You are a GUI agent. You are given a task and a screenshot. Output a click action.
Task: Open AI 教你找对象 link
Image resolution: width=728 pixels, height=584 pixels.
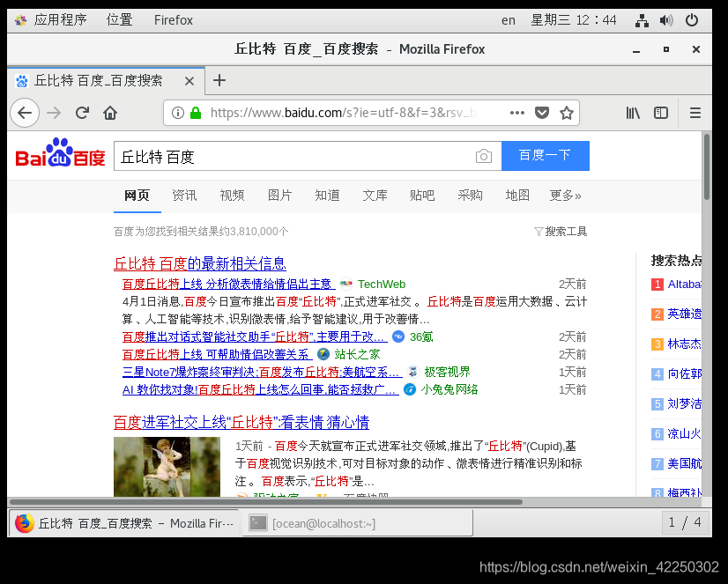tap(260, 389)
